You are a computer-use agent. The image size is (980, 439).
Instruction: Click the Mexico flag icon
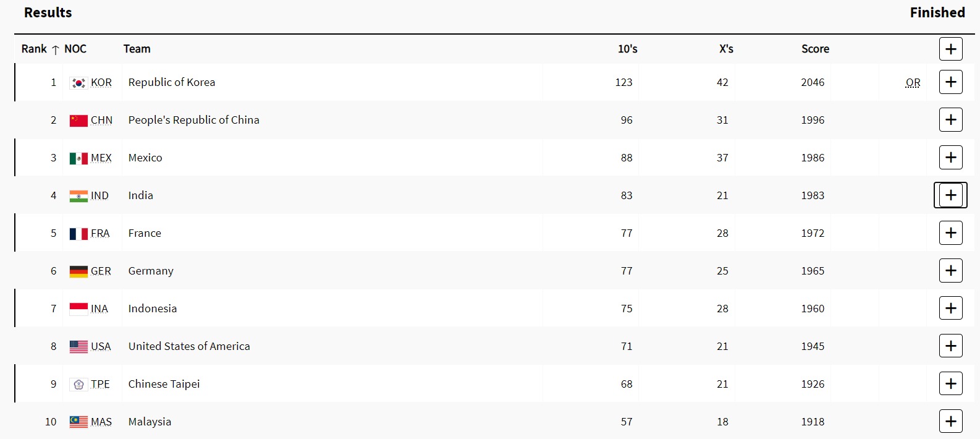[x=78, y=158]
